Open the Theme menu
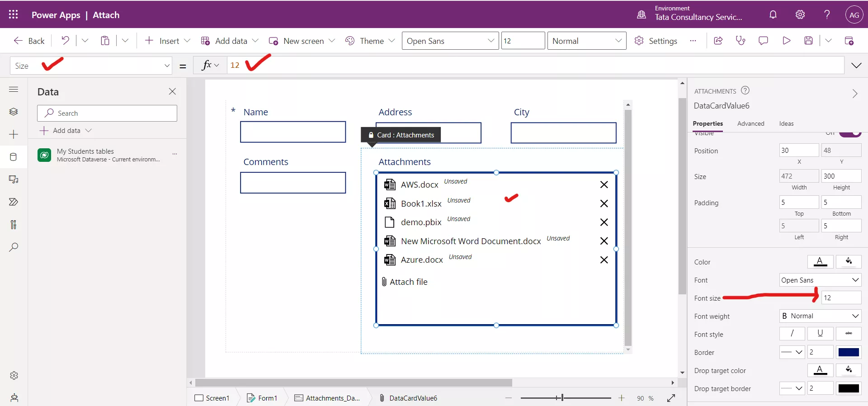This screenshot has height=406, width=868. click(370, 41)
